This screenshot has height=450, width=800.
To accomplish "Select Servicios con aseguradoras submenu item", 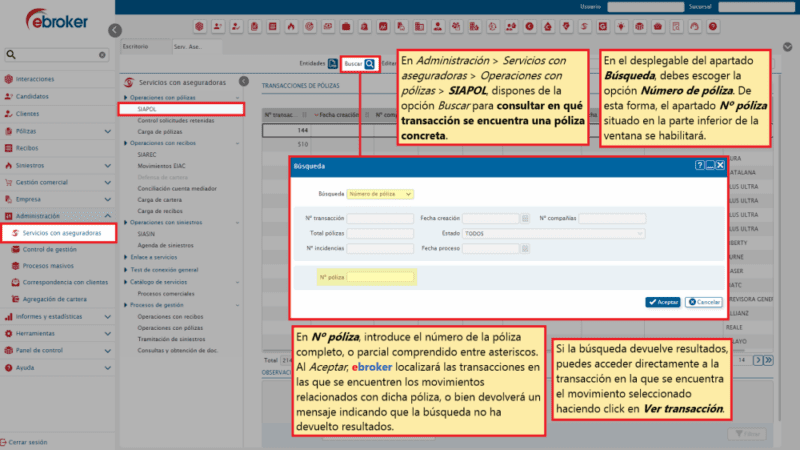I will point(59,233).
